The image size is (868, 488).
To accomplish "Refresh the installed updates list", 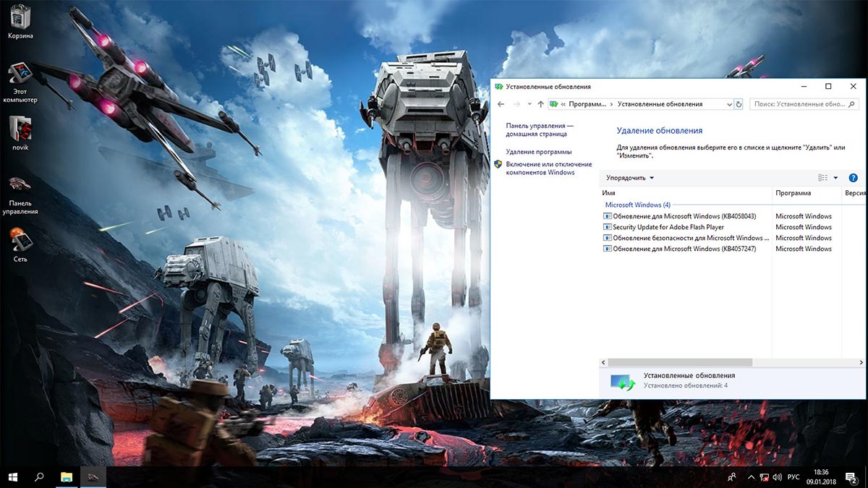I will point(739,104).
